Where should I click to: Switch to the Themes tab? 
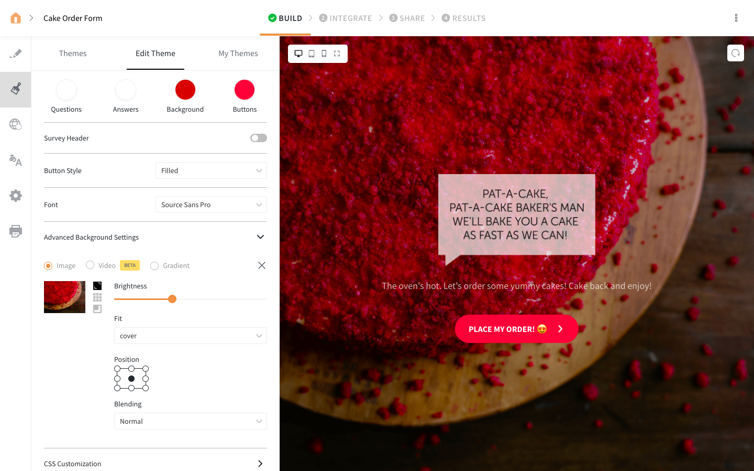pyautogui.click(x=73, y=53)
